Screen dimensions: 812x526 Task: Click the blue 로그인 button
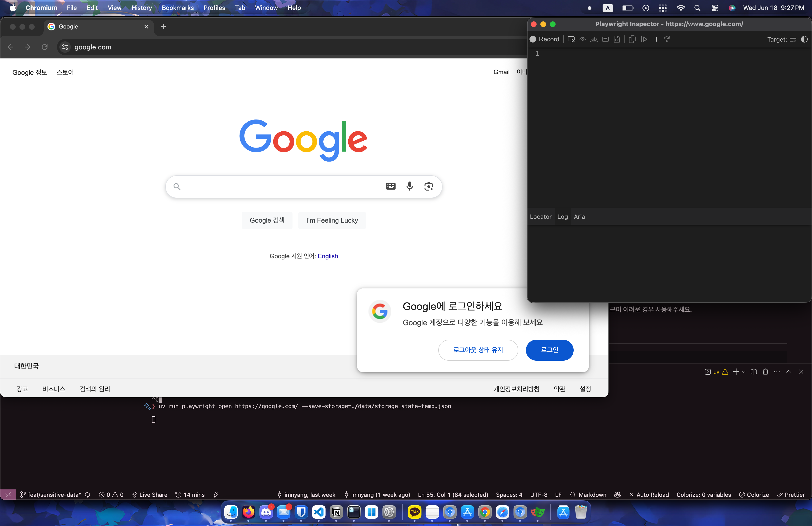[x=549, y=350]
